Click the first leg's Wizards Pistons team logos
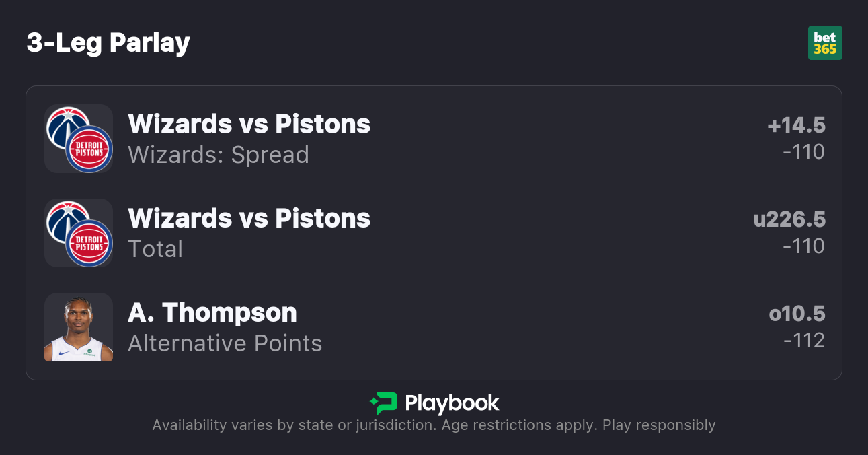Image resolution: width=868 pixels, height=455 pixels. tap(79, 139)
